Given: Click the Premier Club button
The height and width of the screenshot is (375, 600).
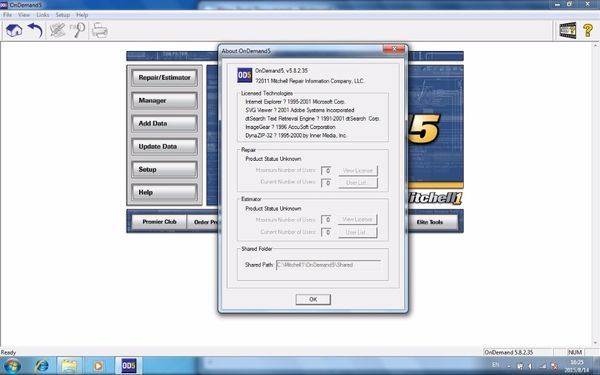Looking at the screenshot, I should pyautogui.click(x=159, y=222).
